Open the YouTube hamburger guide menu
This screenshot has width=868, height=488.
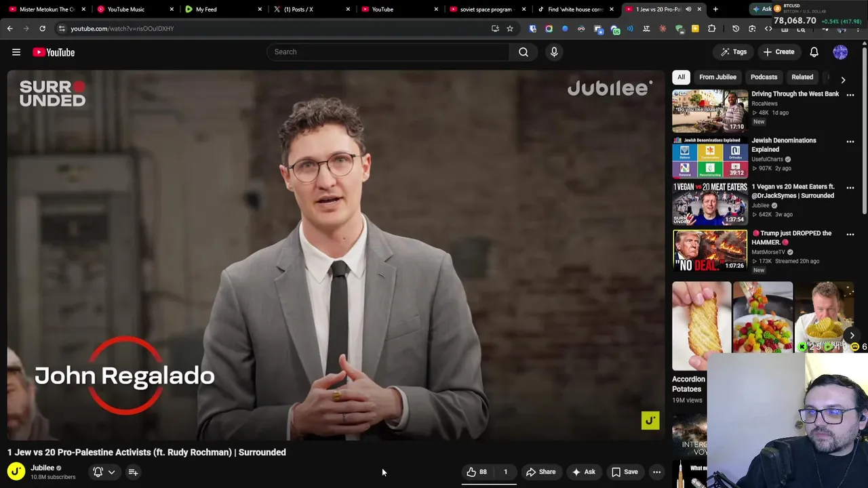(16, 52)
